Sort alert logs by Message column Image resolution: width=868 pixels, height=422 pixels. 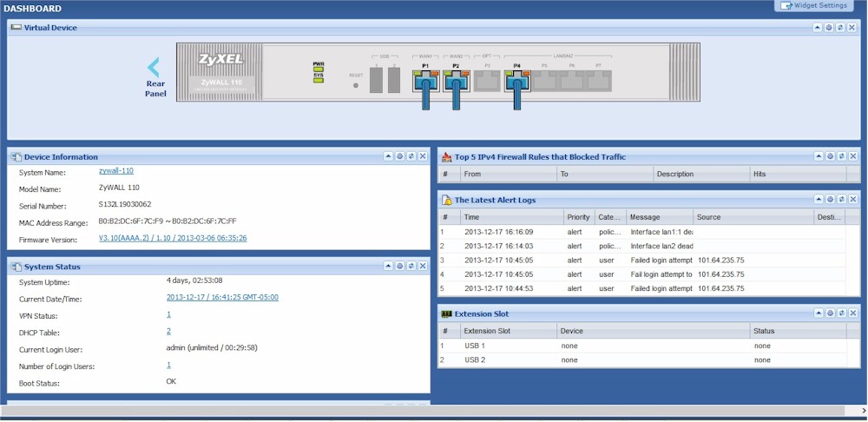pyautogui.click(x=660, y=217)
